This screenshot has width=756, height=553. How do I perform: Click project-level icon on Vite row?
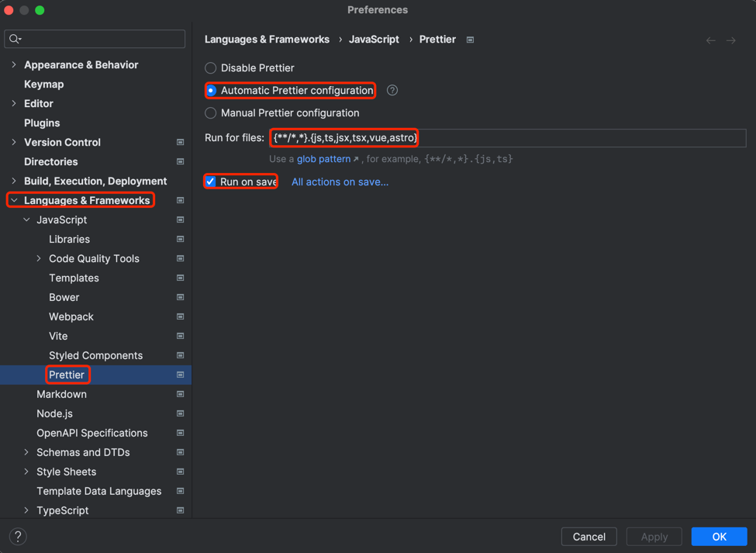point(181,336)
